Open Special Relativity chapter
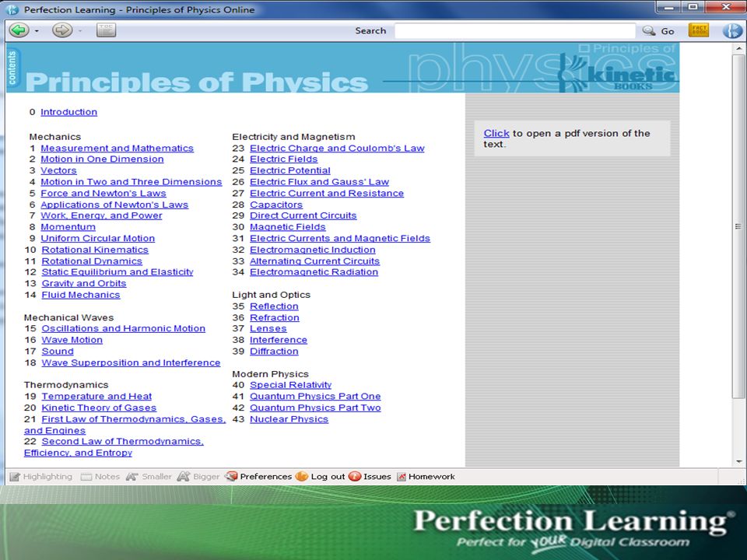Viewport: 747px width, 560px height. tap(290, 385)
